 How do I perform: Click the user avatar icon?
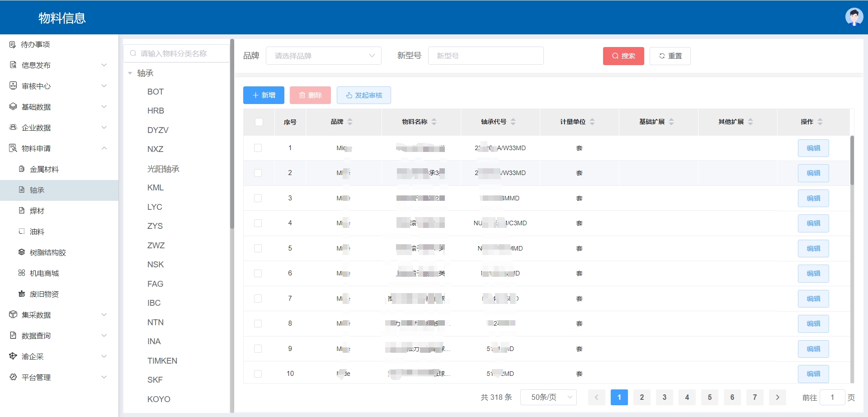coord(854,17)
